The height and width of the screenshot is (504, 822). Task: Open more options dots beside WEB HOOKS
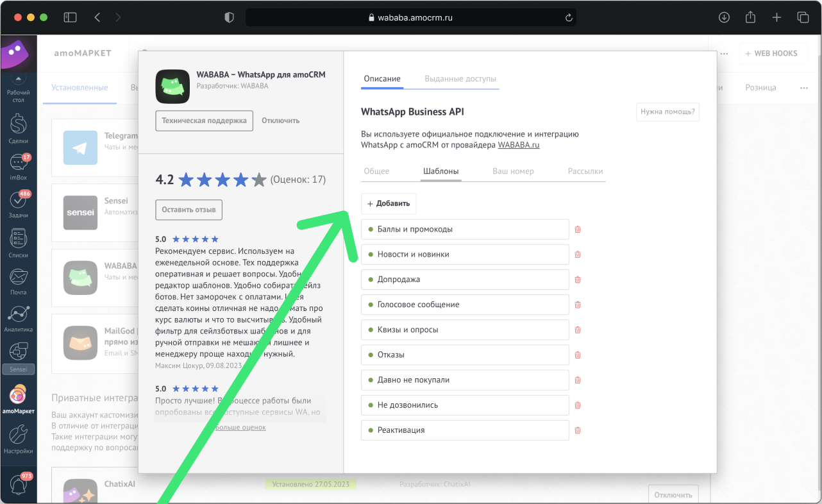(725, 54)
